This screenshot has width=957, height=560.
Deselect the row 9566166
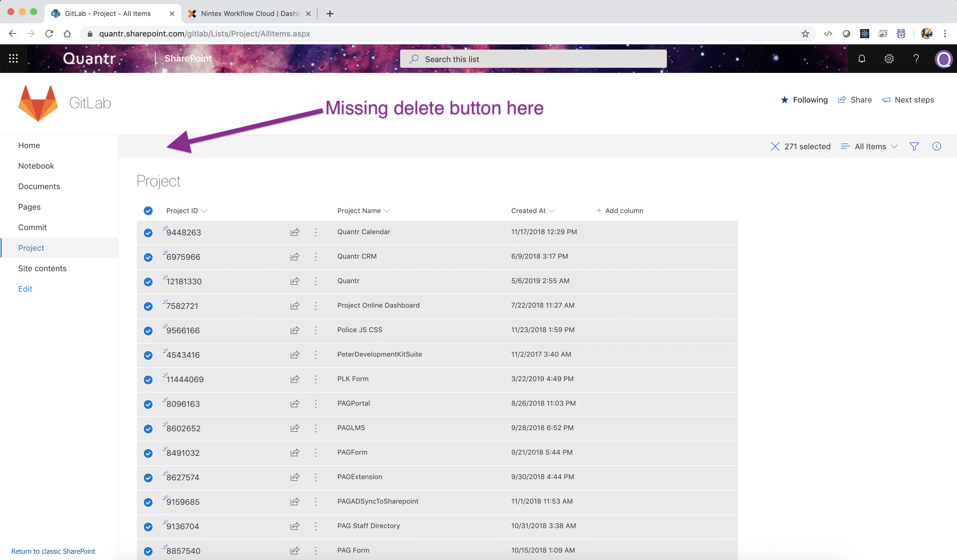(x=148, y=331)
